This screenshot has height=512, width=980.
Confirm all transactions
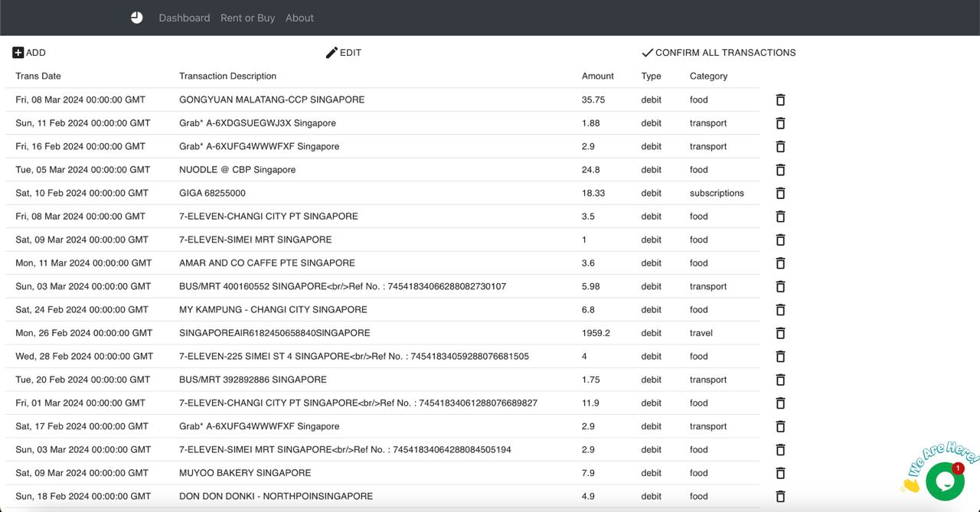tap(718, 53)
